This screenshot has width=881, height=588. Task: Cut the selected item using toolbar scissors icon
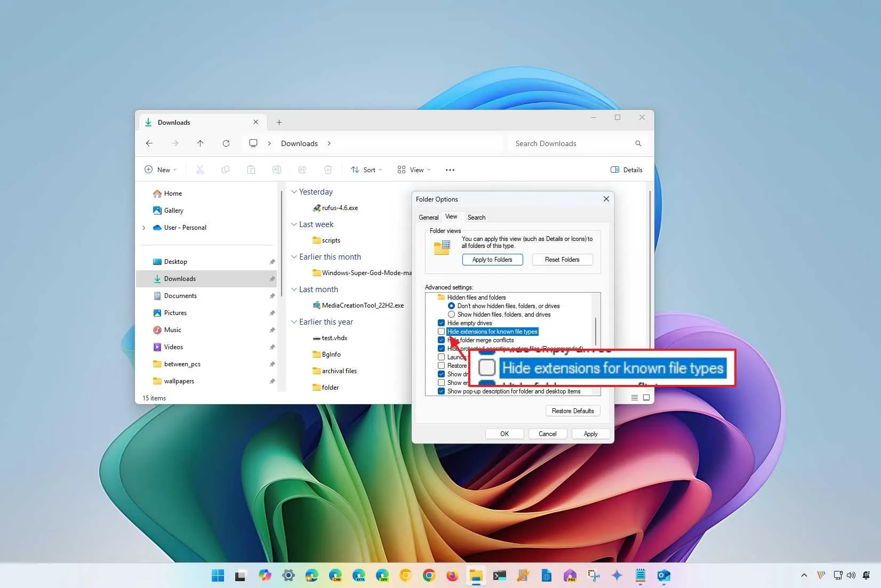point(200,170)
